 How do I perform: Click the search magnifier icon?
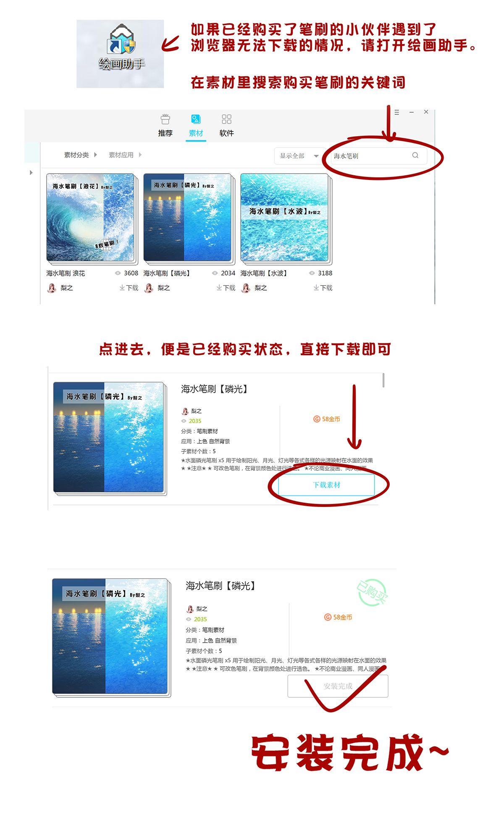(x=415, y=156)
